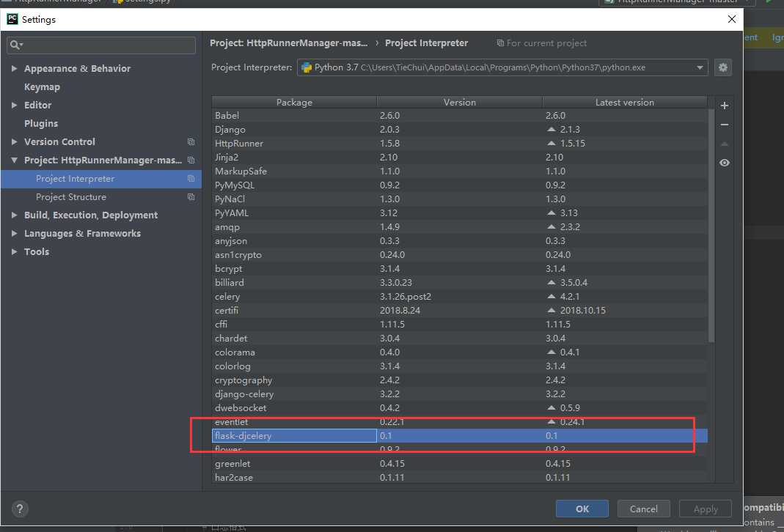The height and width of the screenshot is (532, 784).
Task: Select the Django package row
Action: 460,130
